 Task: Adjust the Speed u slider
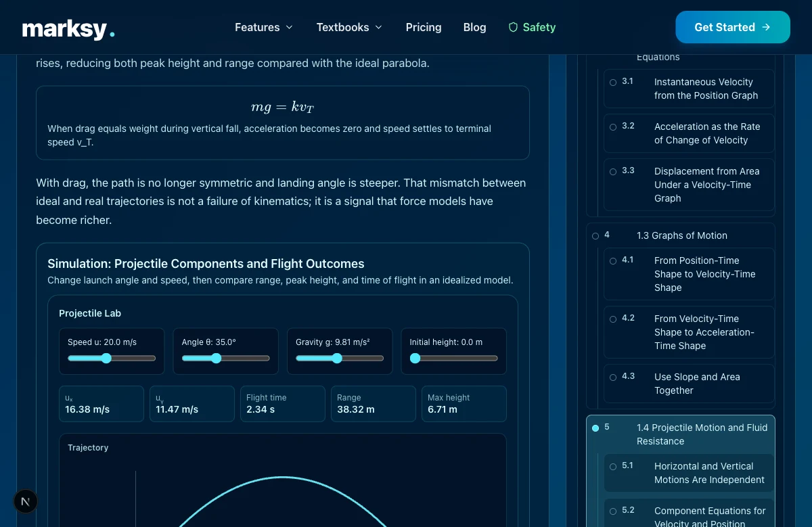[x=112, y=359]
